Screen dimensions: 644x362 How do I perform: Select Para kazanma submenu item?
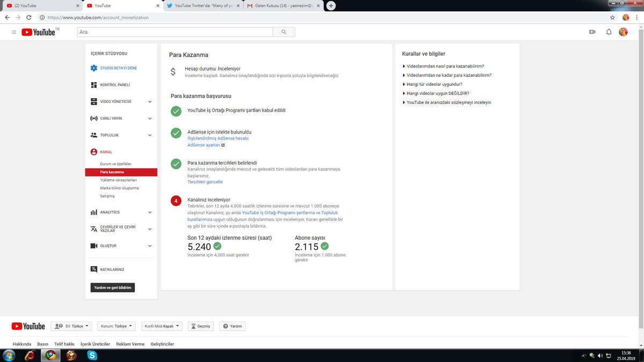(121, 172)
